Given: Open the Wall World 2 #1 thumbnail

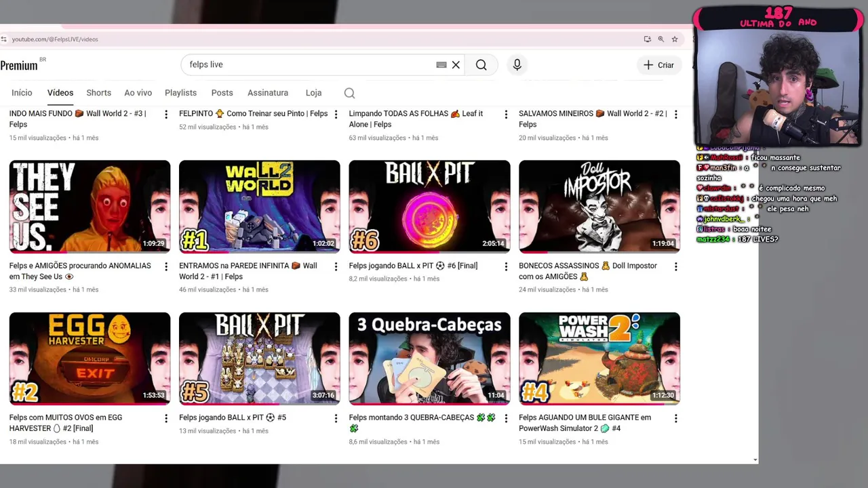Looking at the screenshot, I should pos(260,206).
